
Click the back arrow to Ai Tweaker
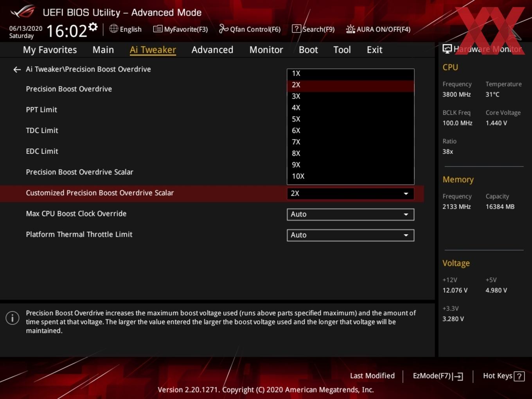pos(17,70)
